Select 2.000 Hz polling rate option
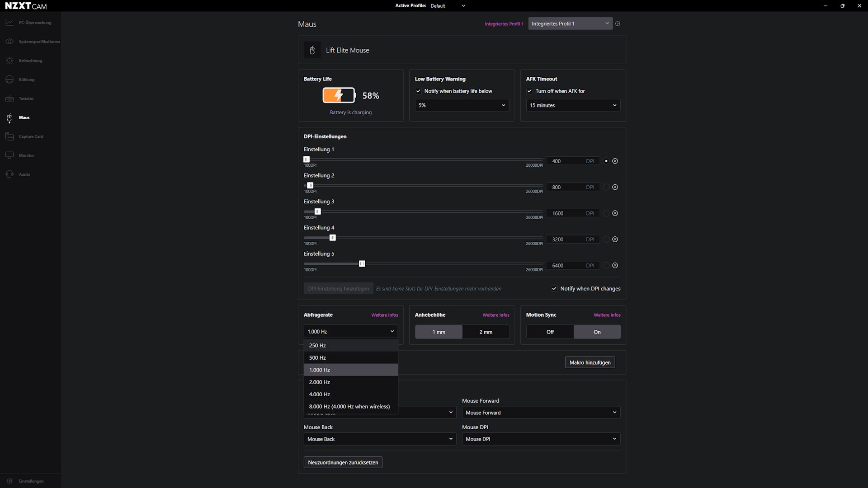 pyautogui.click(x=351, y=382)
